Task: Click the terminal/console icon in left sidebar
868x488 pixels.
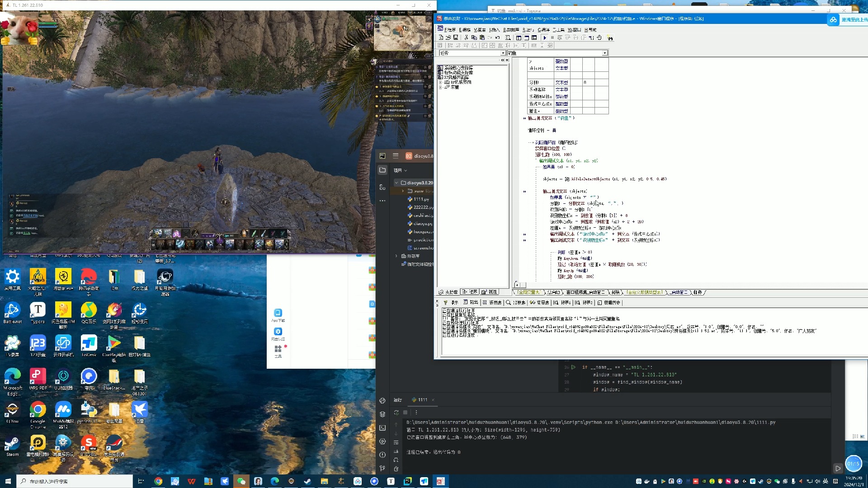Action: 383,427
